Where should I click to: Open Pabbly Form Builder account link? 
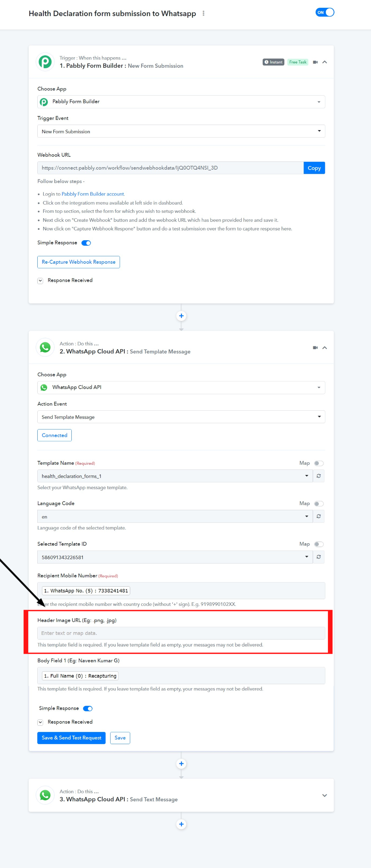(x=93, y=194)
